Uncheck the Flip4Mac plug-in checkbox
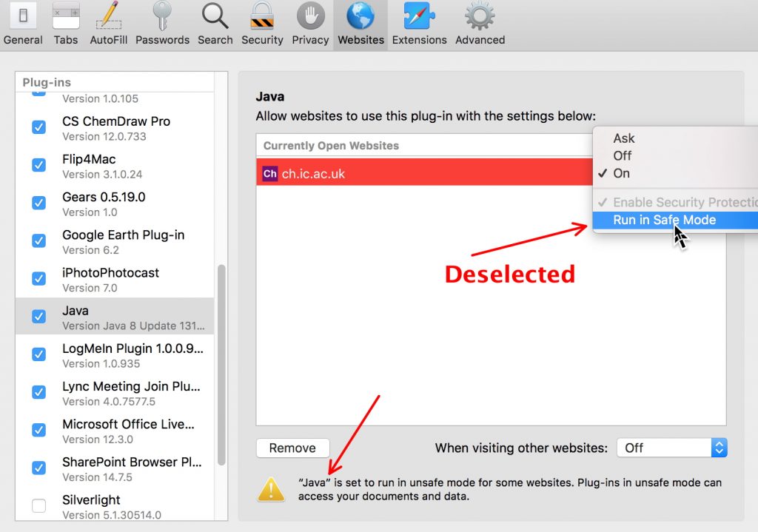The height and width of the screenshot is (532, 758). coord(39,166)
